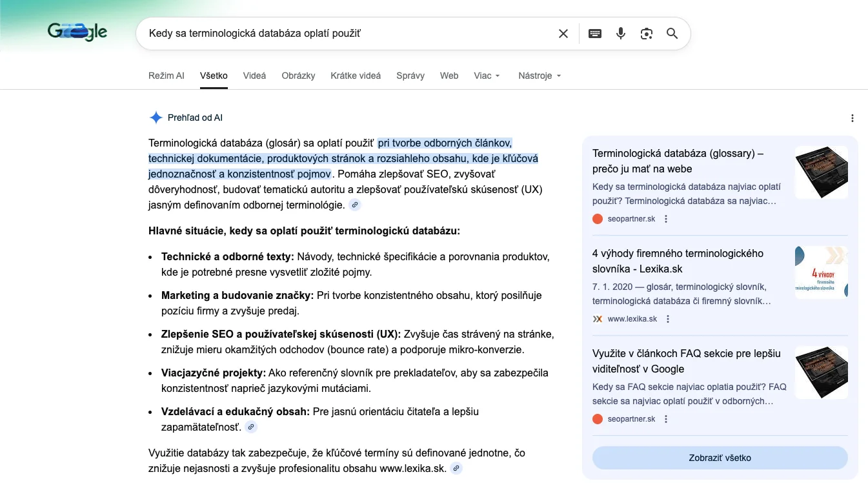Click source link icon after first paragraph
The height and width of the screenshot is (492, 868).
click(x=355, y=205)
